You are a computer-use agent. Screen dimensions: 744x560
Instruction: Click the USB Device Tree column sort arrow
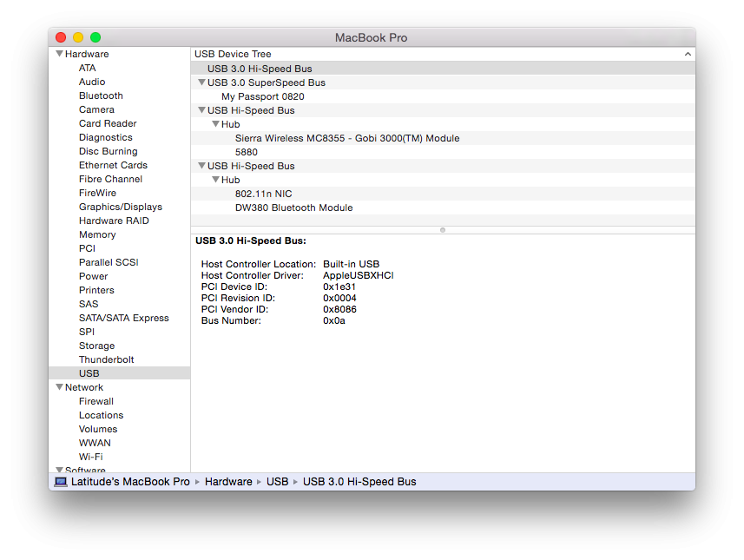point(688,54)
